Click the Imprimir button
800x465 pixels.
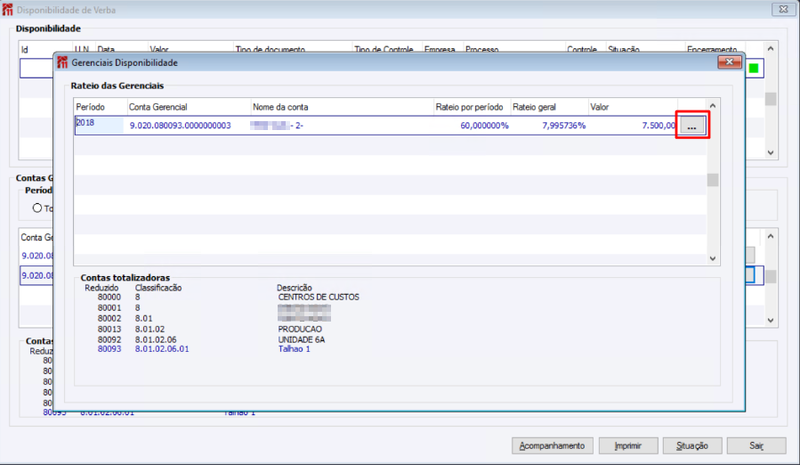pos(628,446)
